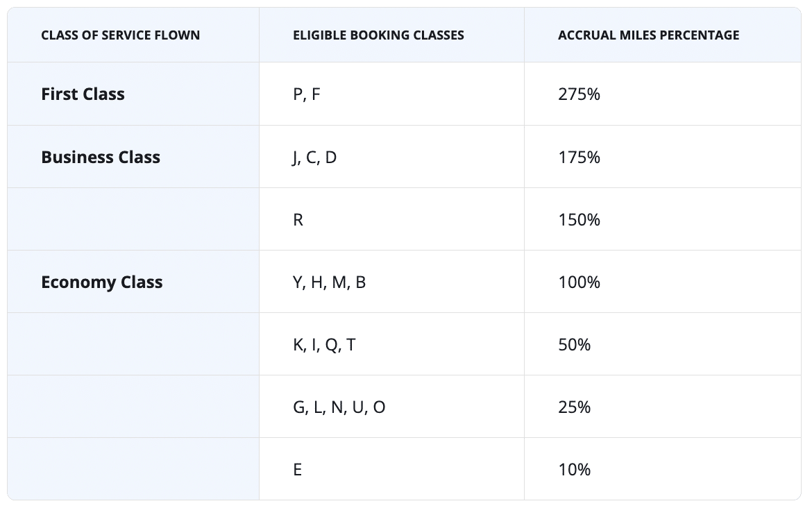Image resolution: width=812 pixels, height=508 pixels.
Task: Click the 150% accrual value
Action: click(579, 220)
